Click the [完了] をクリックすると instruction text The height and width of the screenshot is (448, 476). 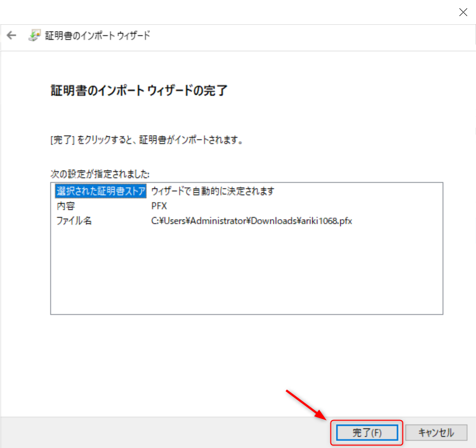tap(147, 140)
